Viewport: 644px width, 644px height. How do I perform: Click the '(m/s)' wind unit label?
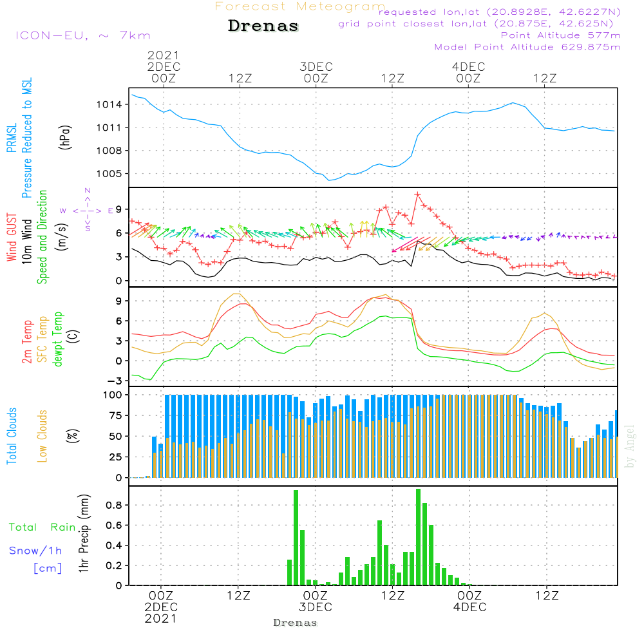pos(63,237)
